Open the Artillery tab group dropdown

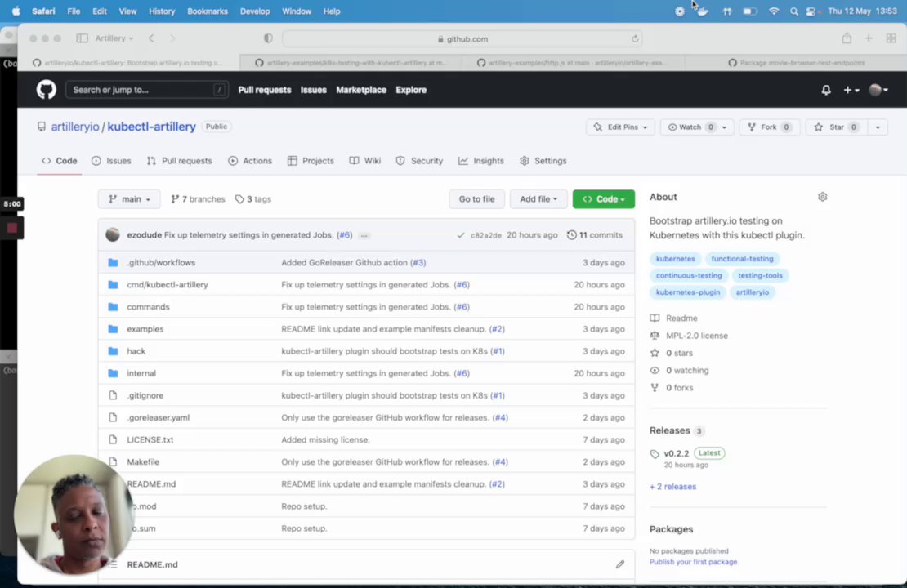tap(114, 38)
